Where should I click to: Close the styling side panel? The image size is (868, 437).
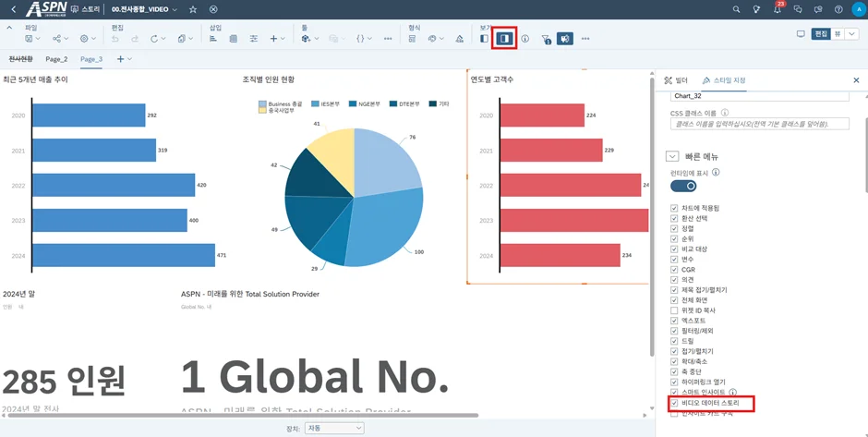(856, 80)
